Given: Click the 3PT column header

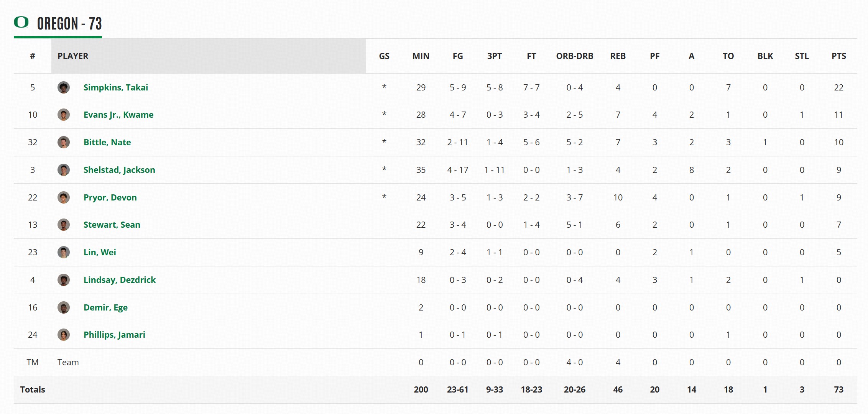Looking at the screenshot, I should (x=494, y=56).
